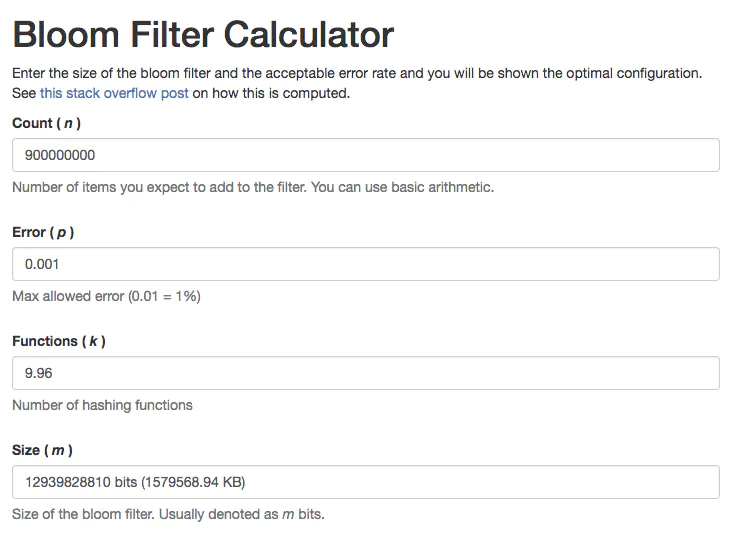This screenshot has height=541, width=735.
Task: Focus the Error field showing 0.001
Action: pyautogui.click(x=365, y=264)
